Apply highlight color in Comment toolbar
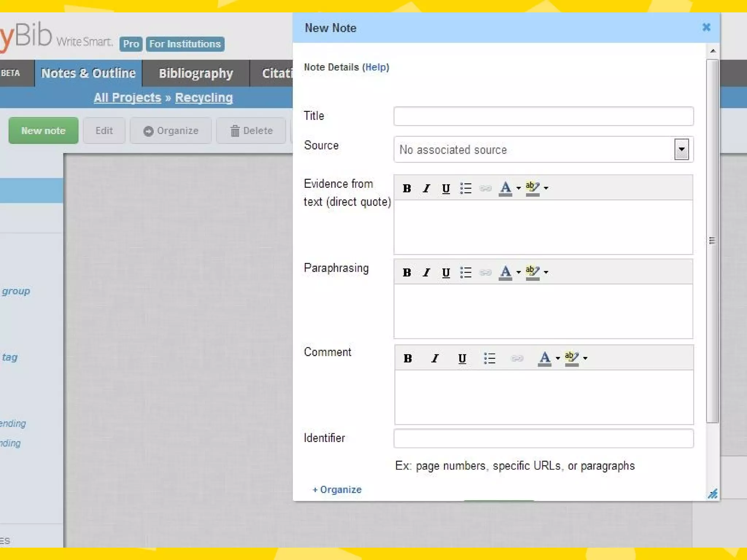Viewport: 747px width, 560px height. click(x=572, y=358)
